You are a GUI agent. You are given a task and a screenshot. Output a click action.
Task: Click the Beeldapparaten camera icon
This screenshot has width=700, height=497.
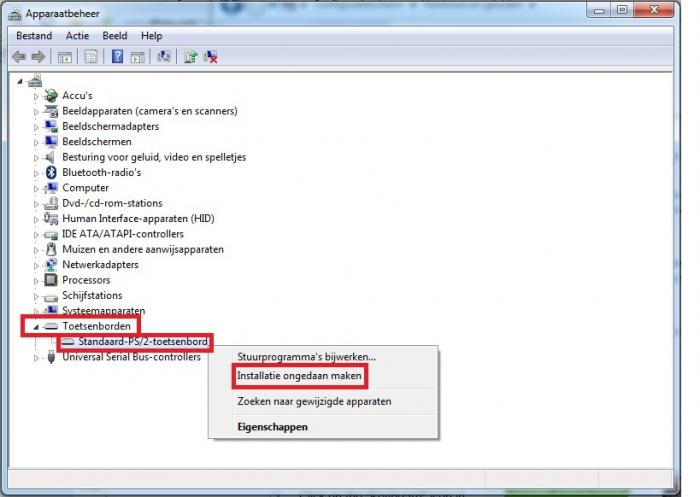51,111
